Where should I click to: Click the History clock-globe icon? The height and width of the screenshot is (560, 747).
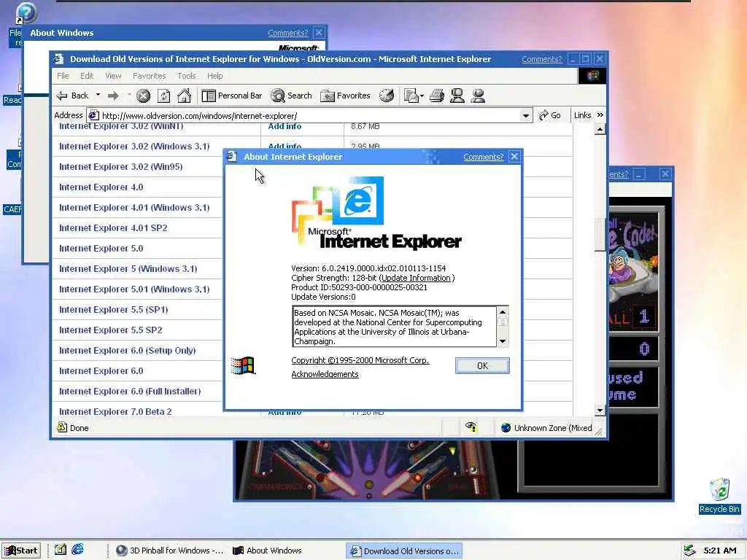pos(387,96)
